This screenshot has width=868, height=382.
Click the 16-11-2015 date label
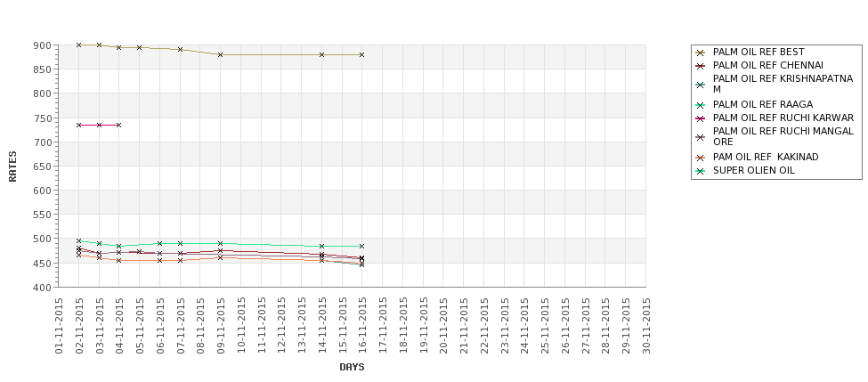click(x=362, y=326)
